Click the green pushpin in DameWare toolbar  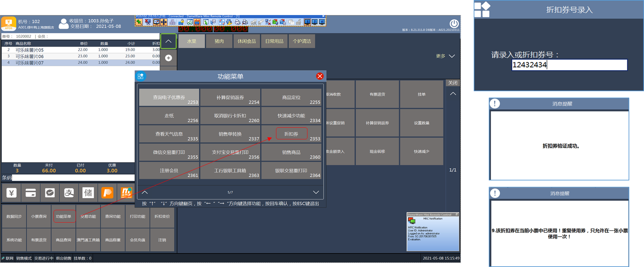pos(139,22)
